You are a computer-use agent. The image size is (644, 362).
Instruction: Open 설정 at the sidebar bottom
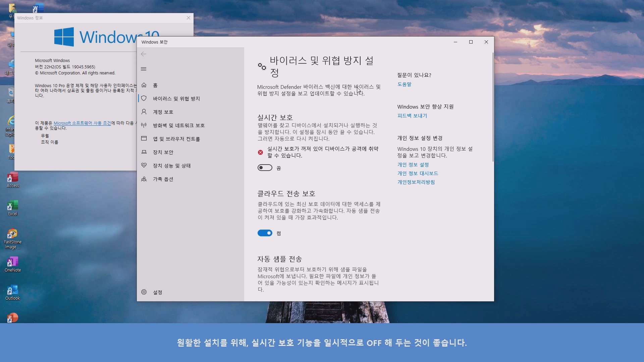tap(191, 292)
